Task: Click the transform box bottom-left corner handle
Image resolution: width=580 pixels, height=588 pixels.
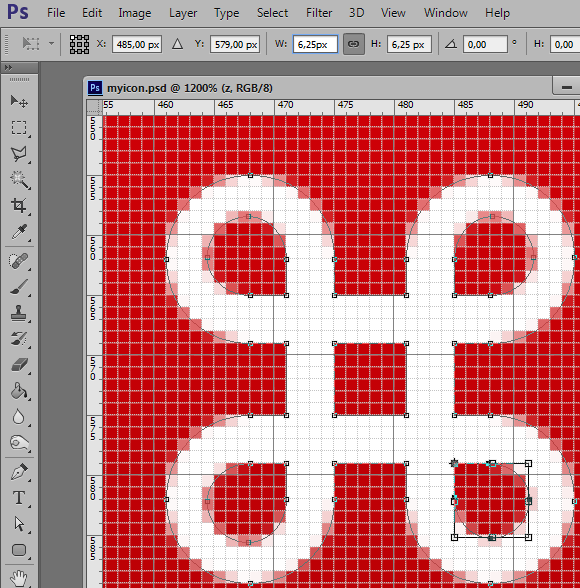Action: tap(454, 537)
